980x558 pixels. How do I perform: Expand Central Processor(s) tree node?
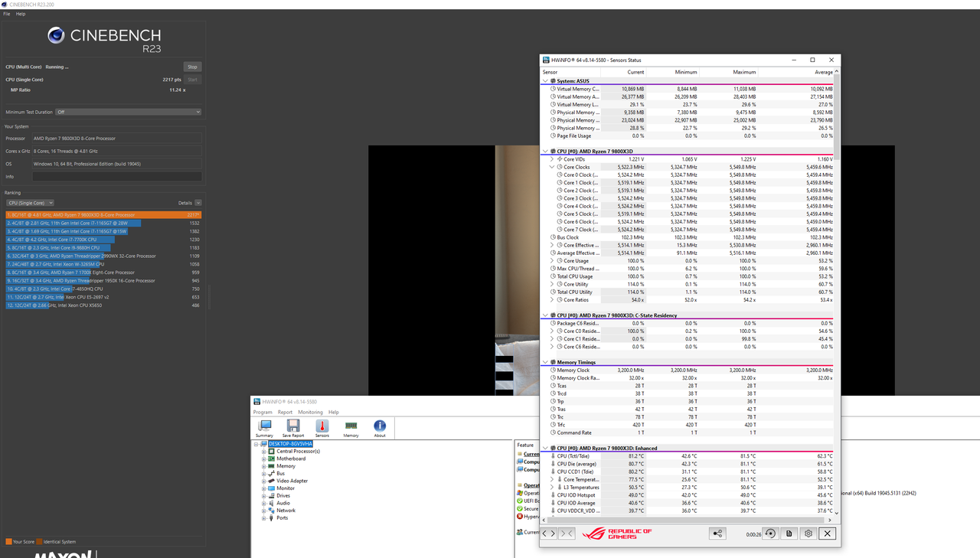click(x=263, y=452)
